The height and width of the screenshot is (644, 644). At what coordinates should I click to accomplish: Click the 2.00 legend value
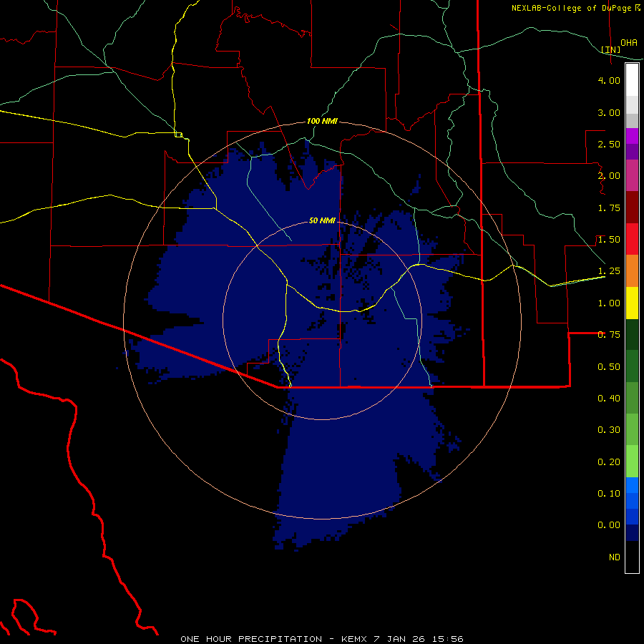click(609, 176)
